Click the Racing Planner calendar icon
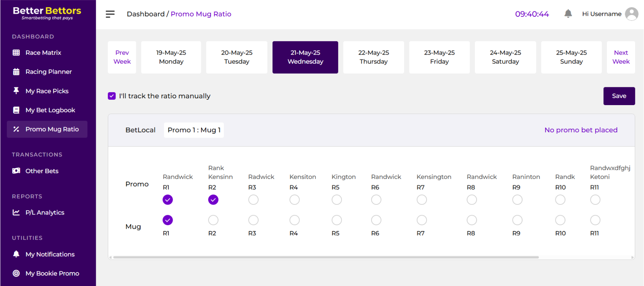644x286 pixels. (16, 72)
